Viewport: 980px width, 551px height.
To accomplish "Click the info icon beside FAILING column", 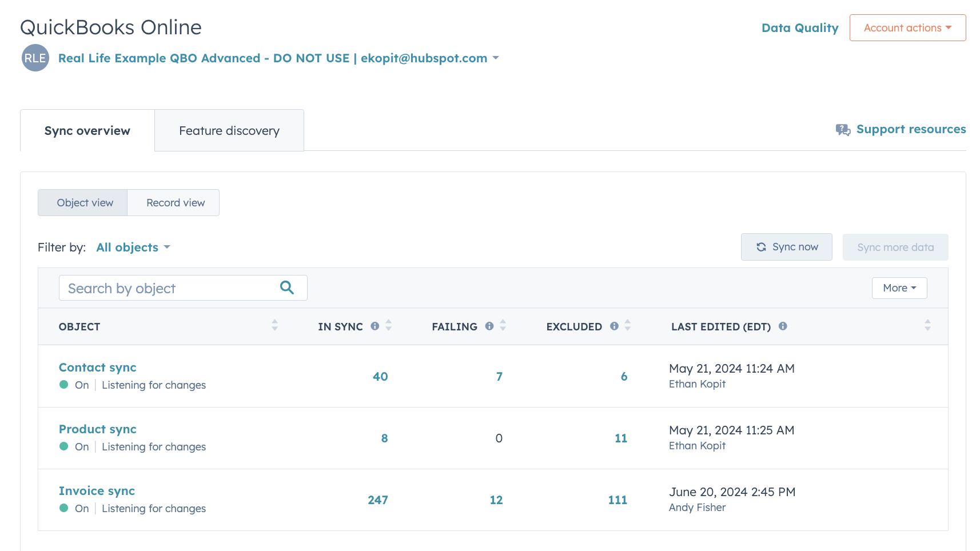I will [489, 326].
